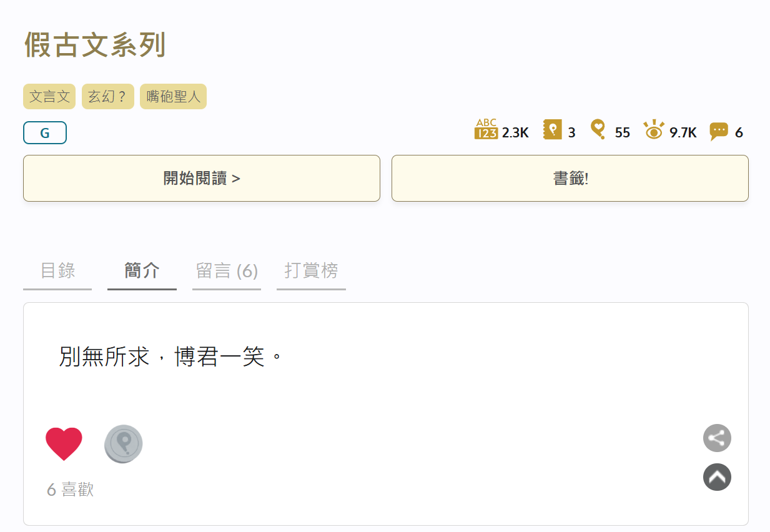Click the chapter bookmark count icon

553,129
